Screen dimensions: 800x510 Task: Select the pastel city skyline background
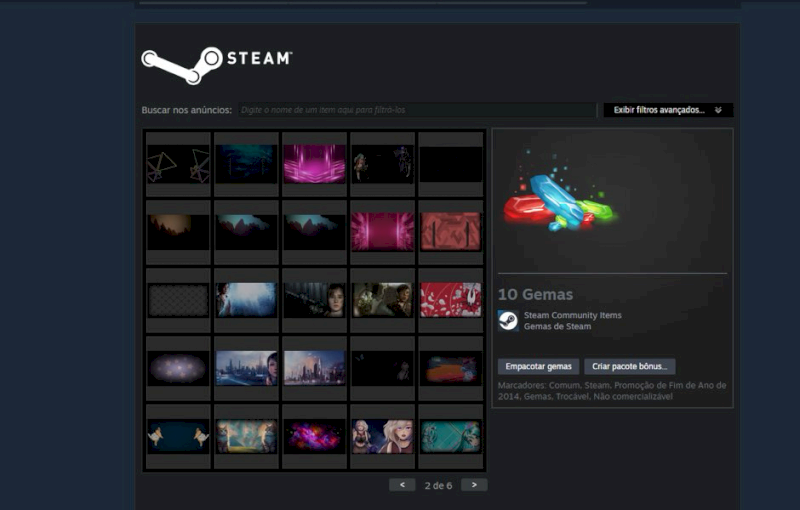[x=314, y=368]
